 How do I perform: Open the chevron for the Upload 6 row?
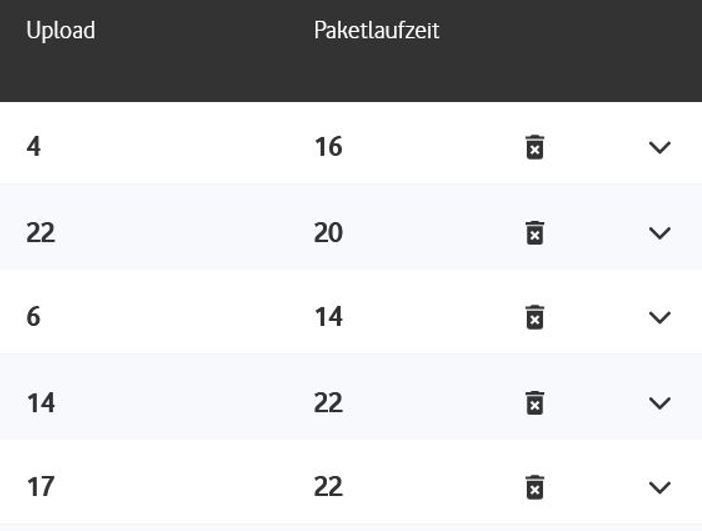[659, 317]
